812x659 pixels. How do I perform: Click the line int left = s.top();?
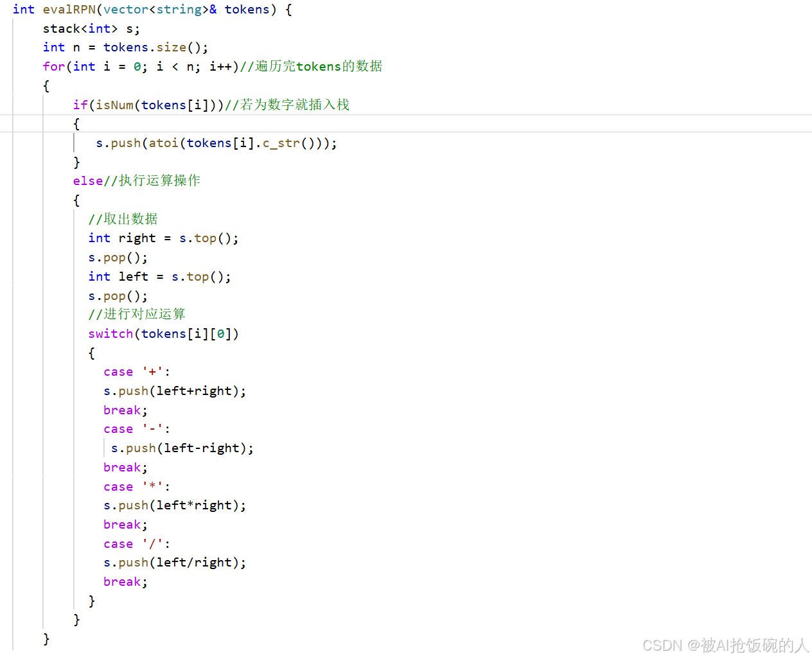(159, 277)
